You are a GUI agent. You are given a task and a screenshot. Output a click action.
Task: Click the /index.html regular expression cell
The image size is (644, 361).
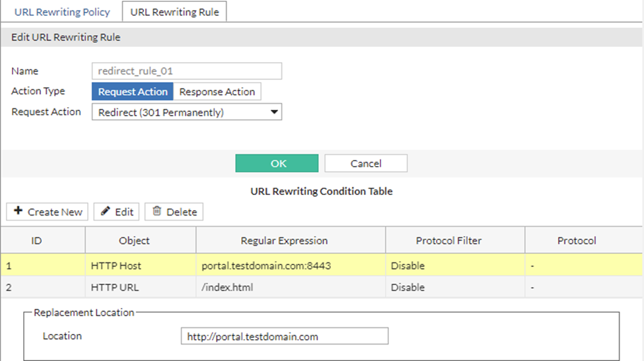(x=227, y=288)
